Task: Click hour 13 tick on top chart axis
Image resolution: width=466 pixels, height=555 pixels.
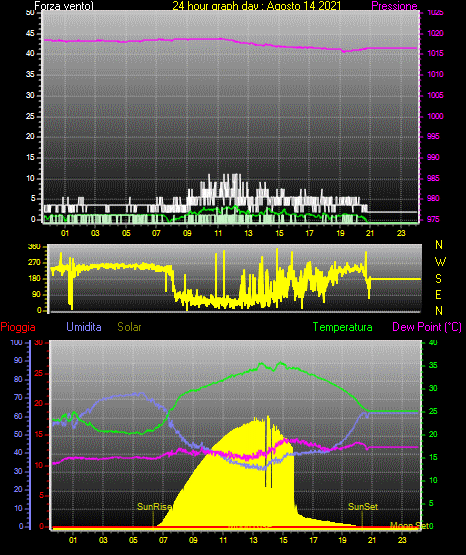Action: [x=248, y=233]
